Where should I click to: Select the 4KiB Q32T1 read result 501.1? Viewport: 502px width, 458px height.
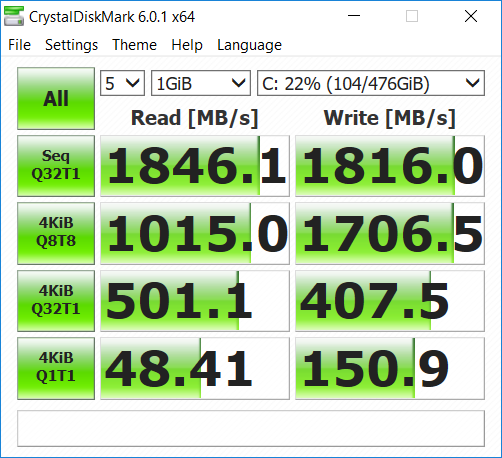(195, 301)
